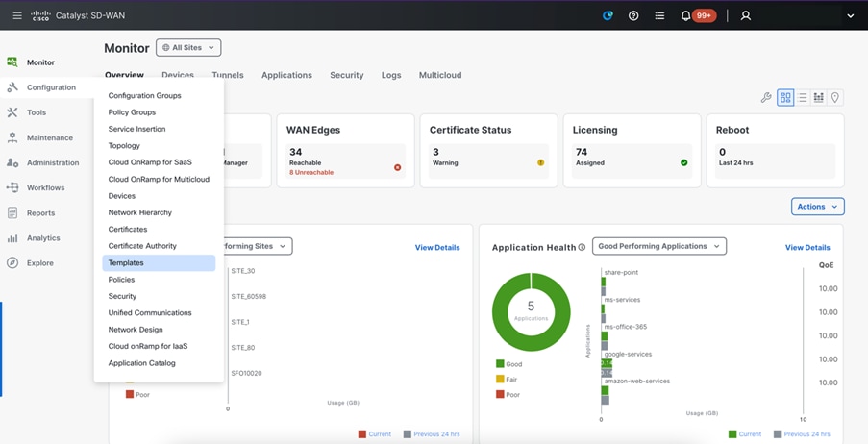
Task: Open the All Sites dropdown
Action: [x=188, y=48]
